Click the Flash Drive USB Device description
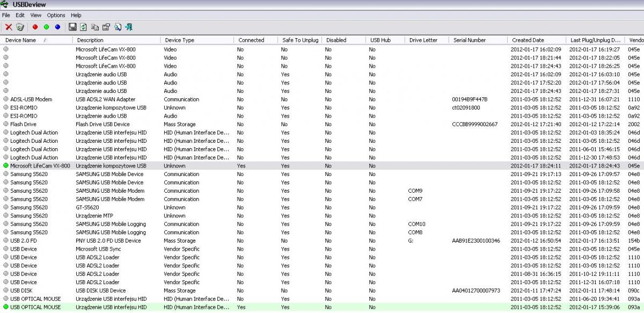The width and height of the screenshot is (644, 313). point(103,124)
